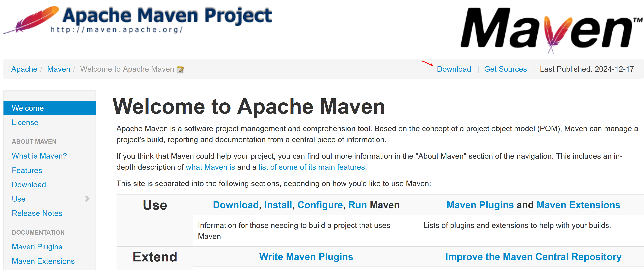The width and height of the screenshot is (644, 270).
Task: Click Configure link in Use row
Action: point(320,205)
